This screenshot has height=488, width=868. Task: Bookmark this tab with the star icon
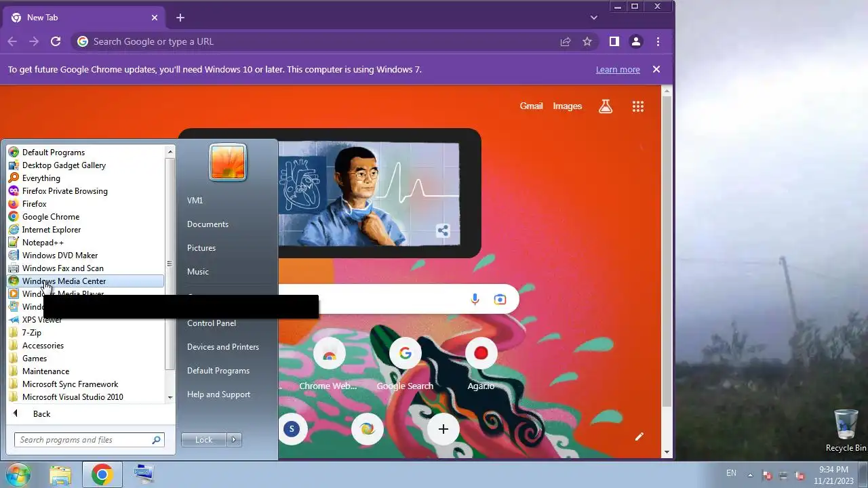[587, 41]
